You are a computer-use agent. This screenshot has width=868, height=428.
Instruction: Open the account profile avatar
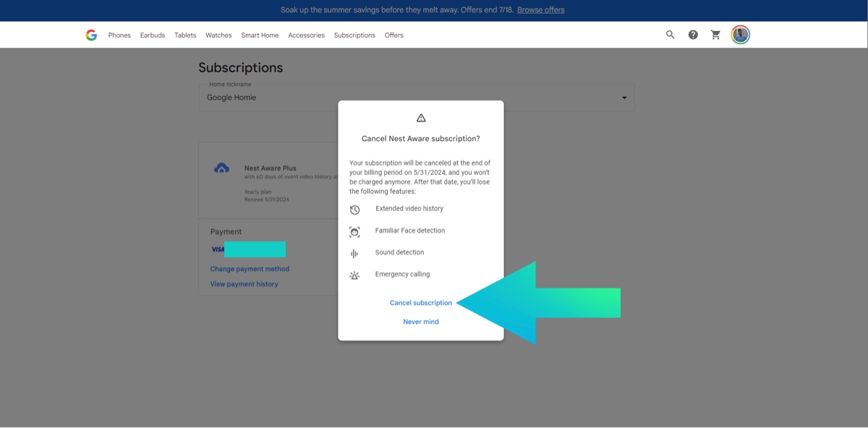[740, 35]
